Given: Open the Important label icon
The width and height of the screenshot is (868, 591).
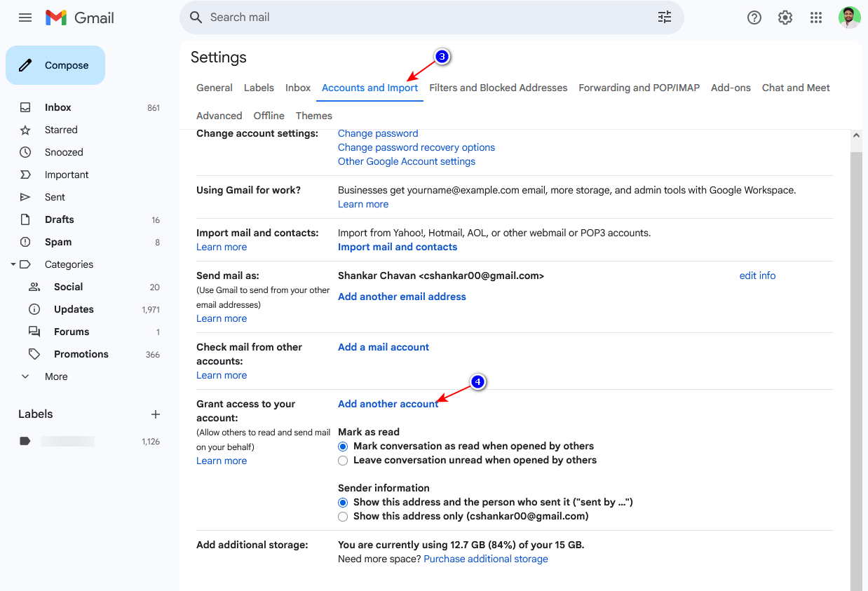Looking at the screenshot, I should click(25, 175).
